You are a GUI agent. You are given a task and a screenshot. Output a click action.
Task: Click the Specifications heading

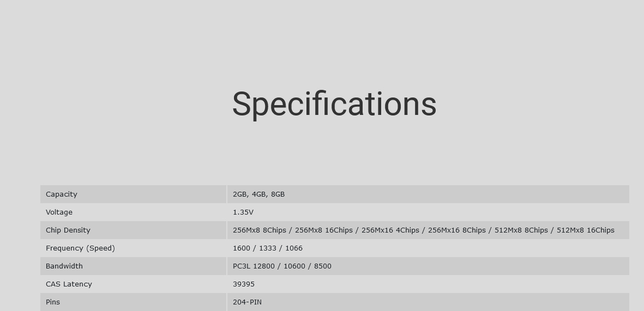[x=334, y=105]
